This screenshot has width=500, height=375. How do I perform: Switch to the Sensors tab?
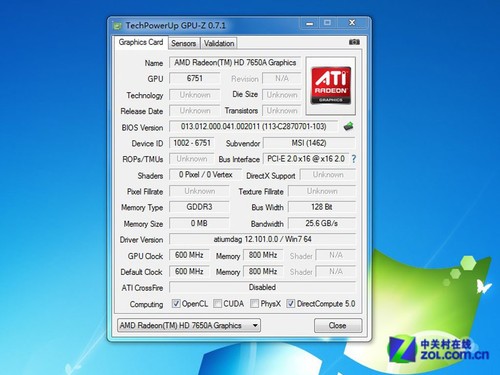pyautogui.click(x=184, y=43)
